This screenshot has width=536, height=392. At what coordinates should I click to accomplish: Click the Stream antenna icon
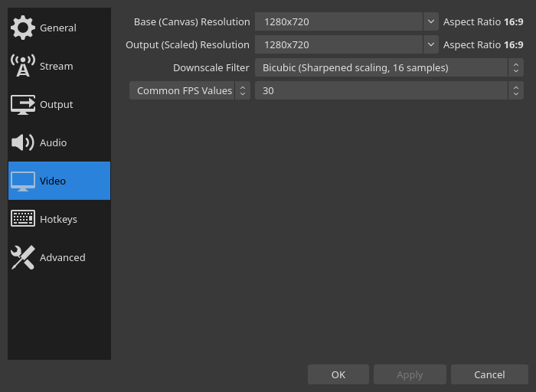pyautogui.click(x=23, y=66)
